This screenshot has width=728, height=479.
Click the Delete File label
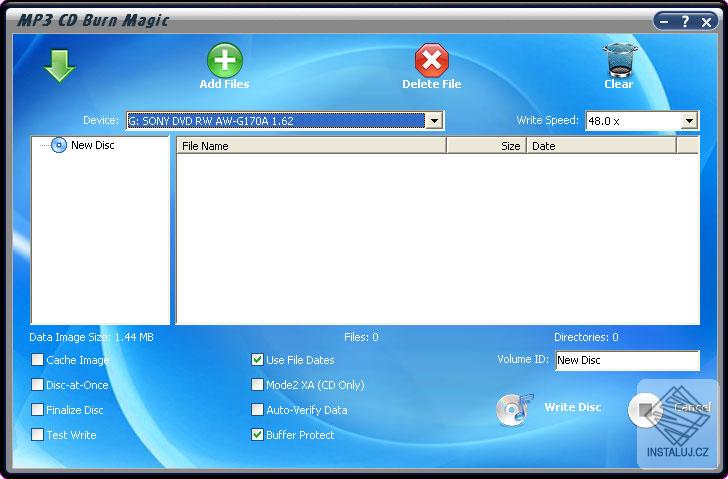coord(432,84)
